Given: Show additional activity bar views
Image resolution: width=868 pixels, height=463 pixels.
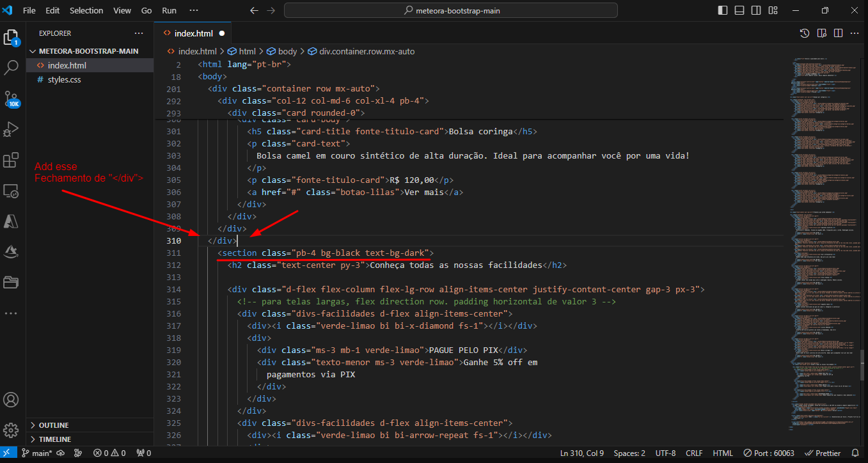Looking at the screenshot, I should click(11, 313).
